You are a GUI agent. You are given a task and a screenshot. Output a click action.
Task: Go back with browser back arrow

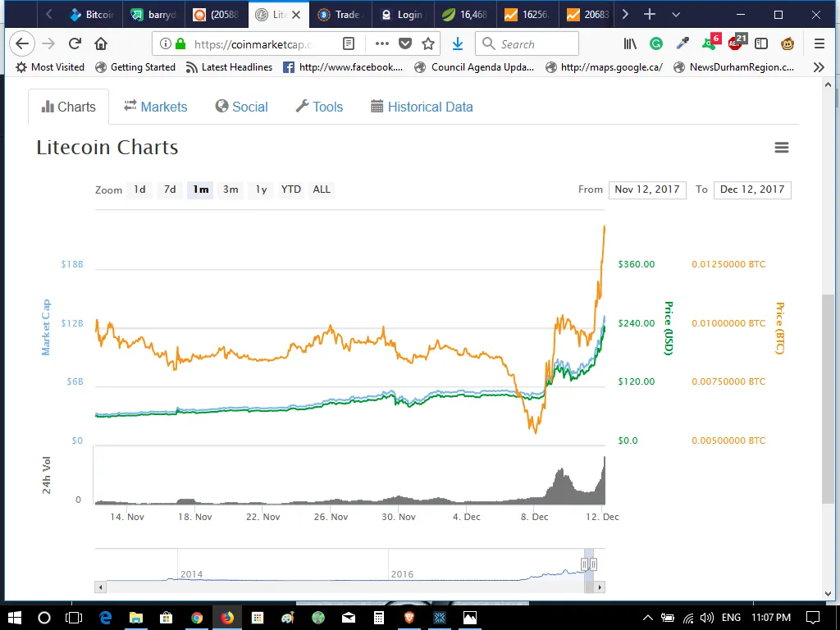22,44
